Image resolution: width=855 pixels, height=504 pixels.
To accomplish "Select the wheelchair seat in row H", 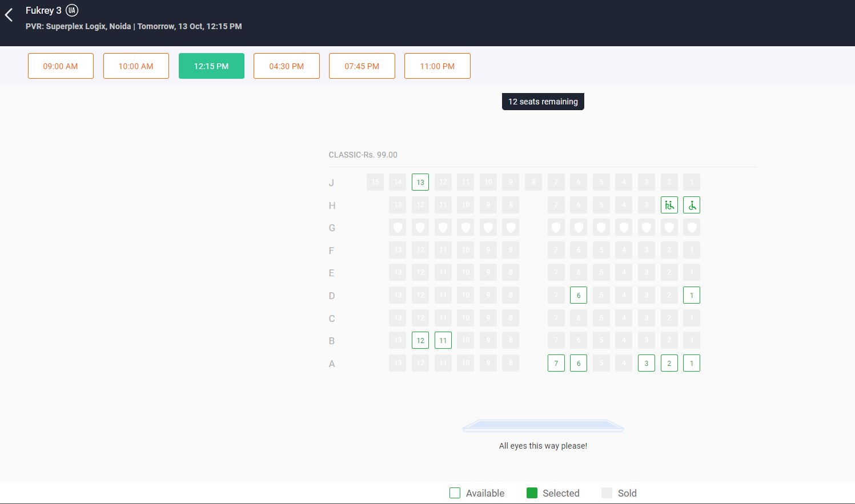I will coord(692,205).
